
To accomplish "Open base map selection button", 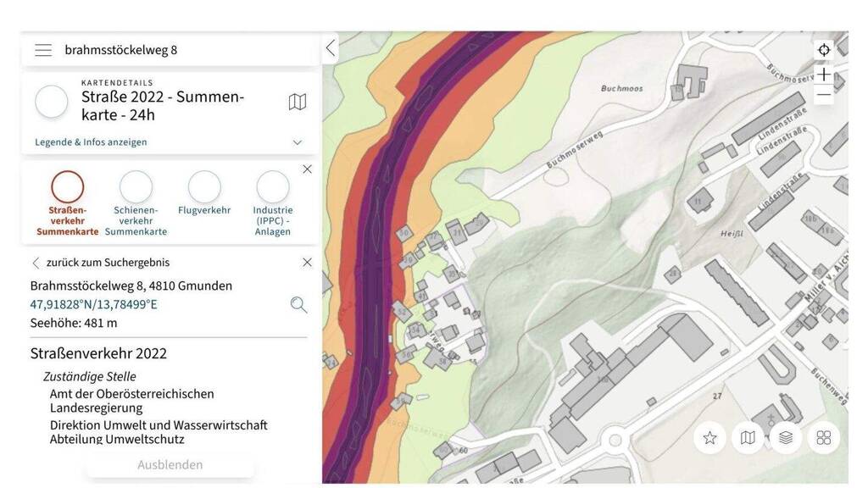I will point(748,438).
